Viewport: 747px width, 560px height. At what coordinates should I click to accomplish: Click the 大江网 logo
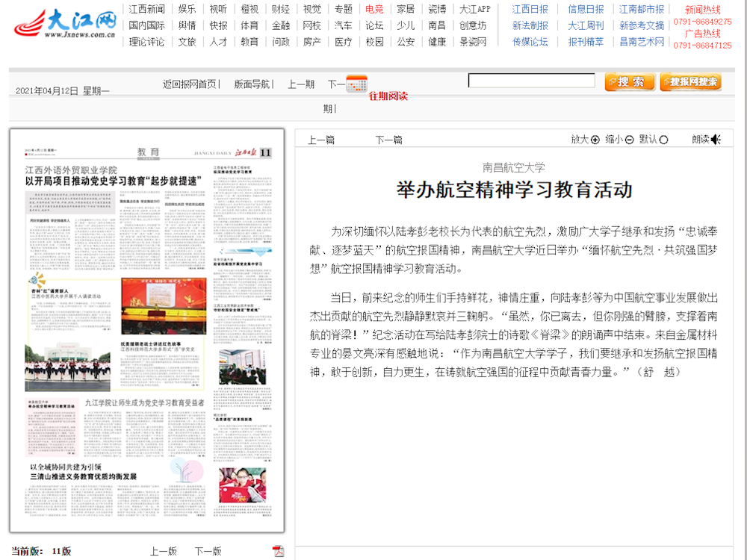pyautogui.click(x=66, y=25)
